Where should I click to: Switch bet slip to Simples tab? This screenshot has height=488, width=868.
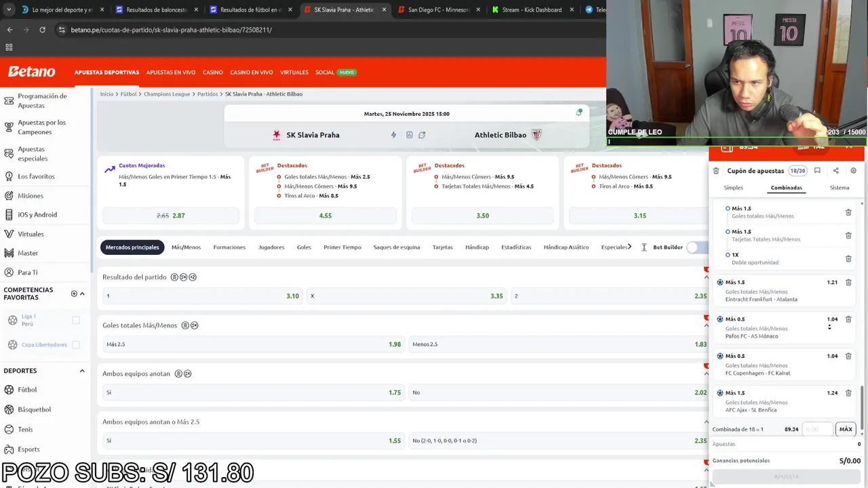click(x=733, y=188)
